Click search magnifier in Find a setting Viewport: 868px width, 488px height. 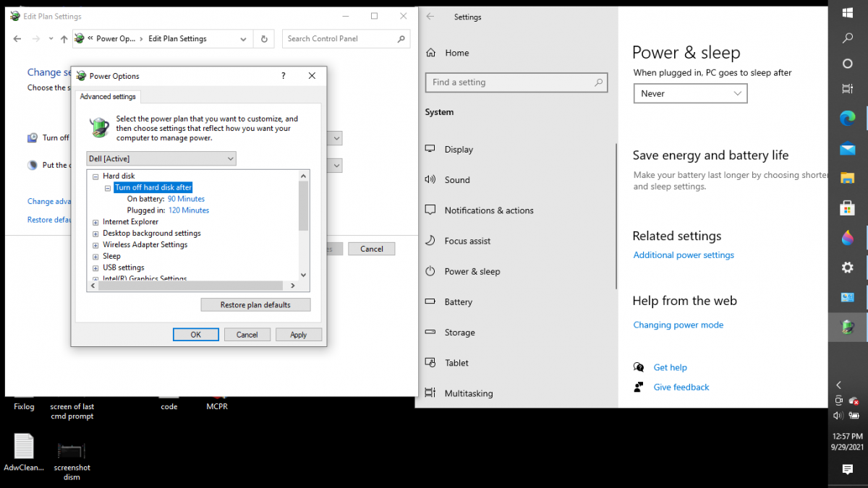[598, 82]
